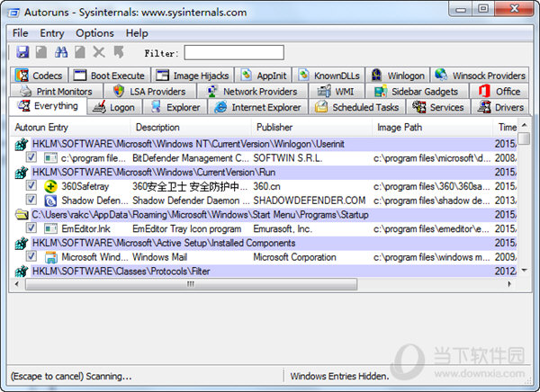Click the EmEditor.lnk entry icon
This screenshot has height=392, width=540.
click(50, 228)
